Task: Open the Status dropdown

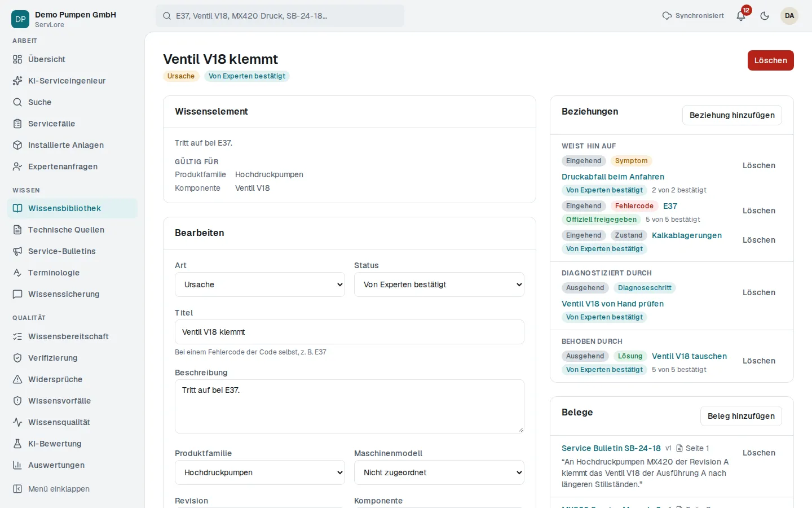Action: point(439,284)
